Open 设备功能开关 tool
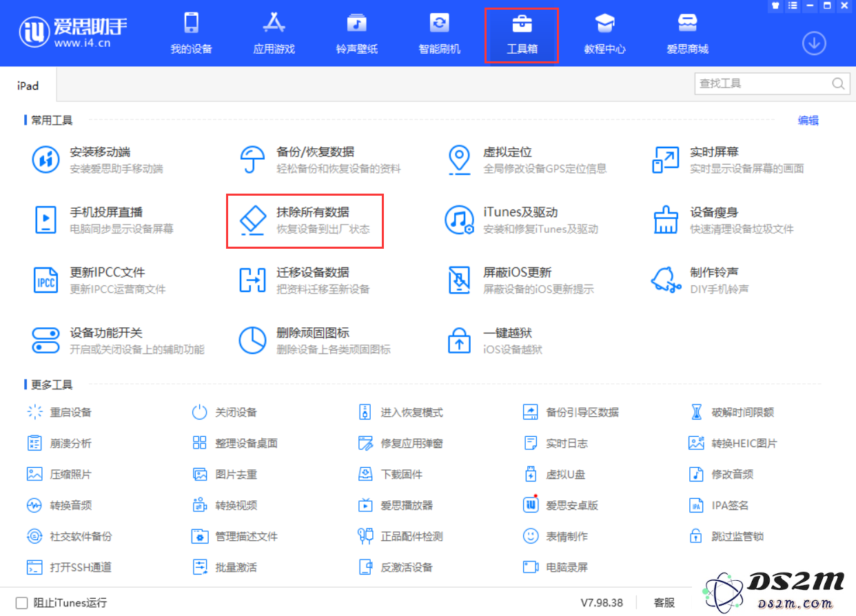The width and height of the screenshot is (856, 616). coord(118,340)
